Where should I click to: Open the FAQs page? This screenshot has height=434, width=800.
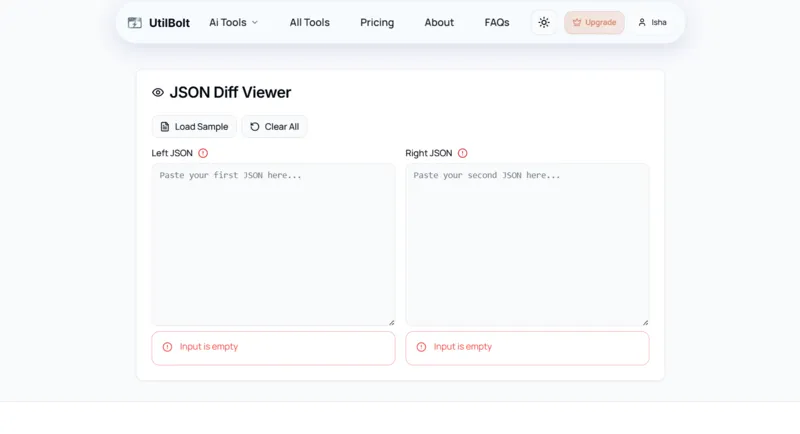[497, 22]
